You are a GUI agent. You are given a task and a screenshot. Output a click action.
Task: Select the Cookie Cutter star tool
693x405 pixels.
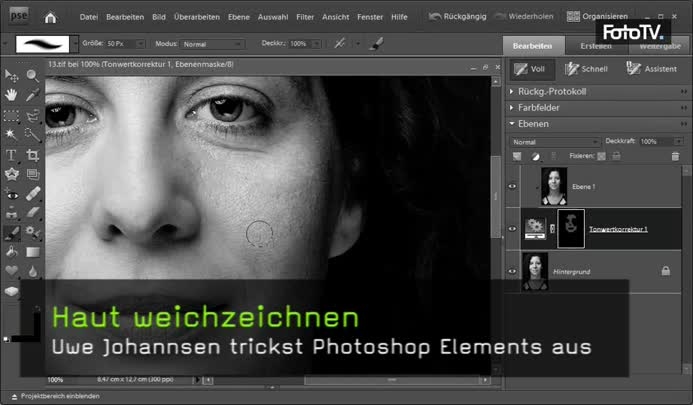click(x=11, y=174)
